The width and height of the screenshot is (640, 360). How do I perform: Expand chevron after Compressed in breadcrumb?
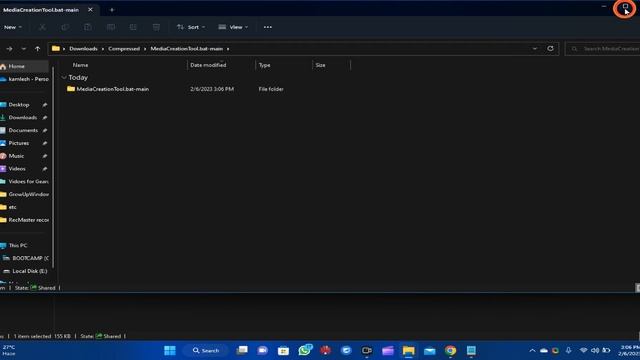(145, 49)
